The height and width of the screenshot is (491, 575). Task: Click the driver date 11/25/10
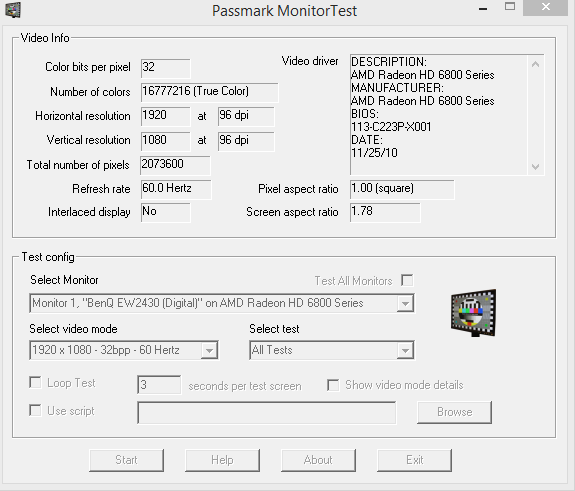pos(374,153)
